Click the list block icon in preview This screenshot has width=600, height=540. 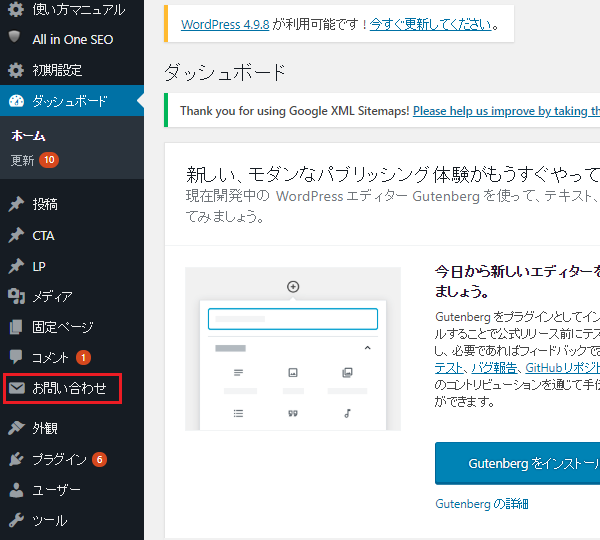[238, 413]
